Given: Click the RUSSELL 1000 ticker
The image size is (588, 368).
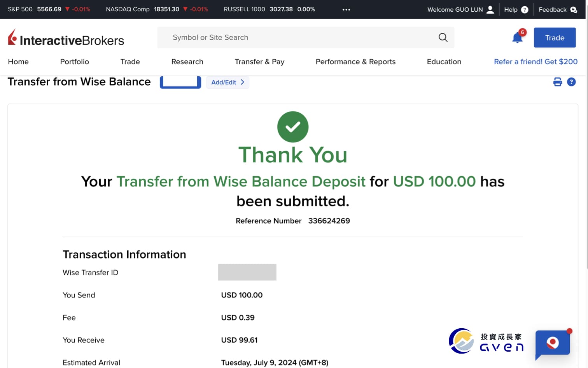Looking at the screenshot, I should click(269, 9).
